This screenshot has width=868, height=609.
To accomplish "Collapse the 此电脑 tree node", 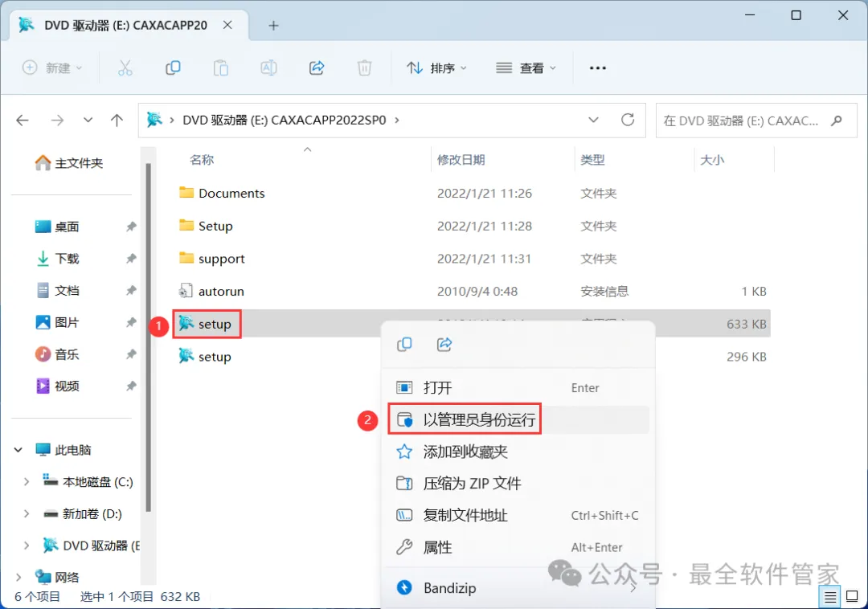I will pyautogui.click(x=18, y=450).
